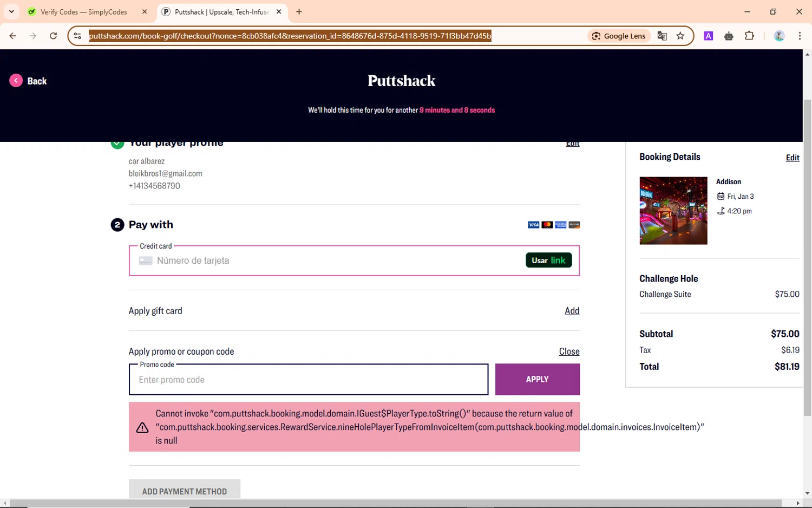
Task: Click the +14134568790 phone number
Action: (154, 186)
